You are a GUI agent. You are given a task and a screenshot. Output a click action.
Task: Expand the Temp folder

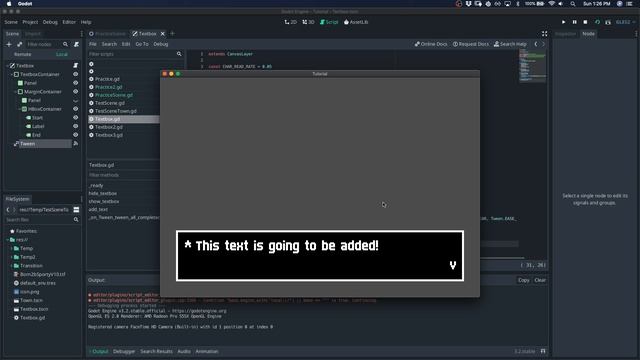click(x=11, y=248)
